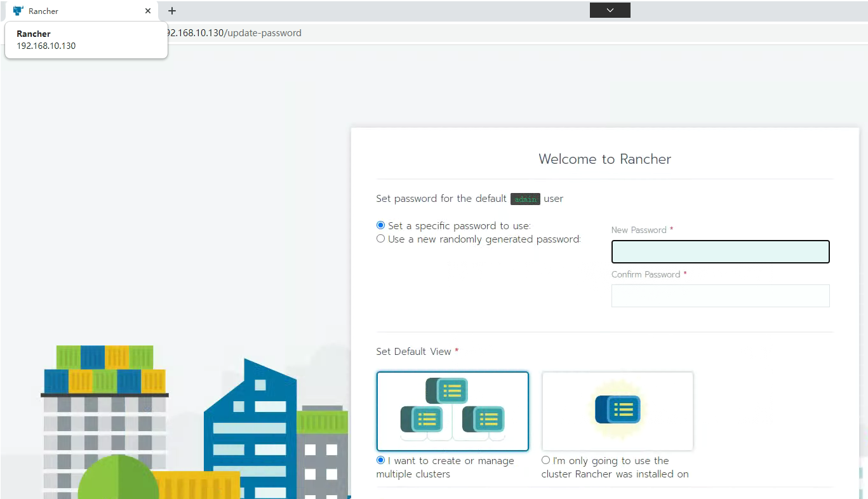Click the 'Welcome to Rancher' heading
Screen dimensions: 868x499
pyautogui.click(x=604, y=159)
